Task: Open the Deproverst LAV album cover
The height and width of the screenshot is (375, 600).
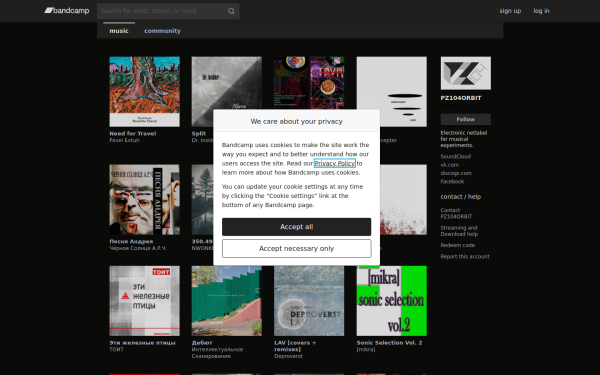Action: point(309,301)
